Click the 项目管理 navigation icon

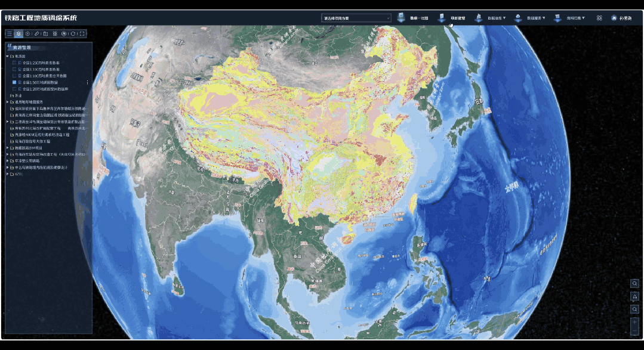(442, 18)
